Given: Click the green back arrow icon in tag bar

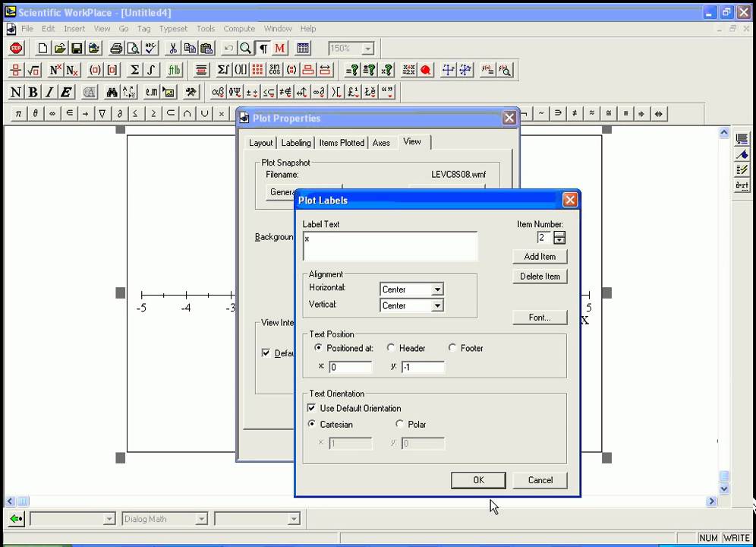Looking at the screenshot, I should pos(16,519).
